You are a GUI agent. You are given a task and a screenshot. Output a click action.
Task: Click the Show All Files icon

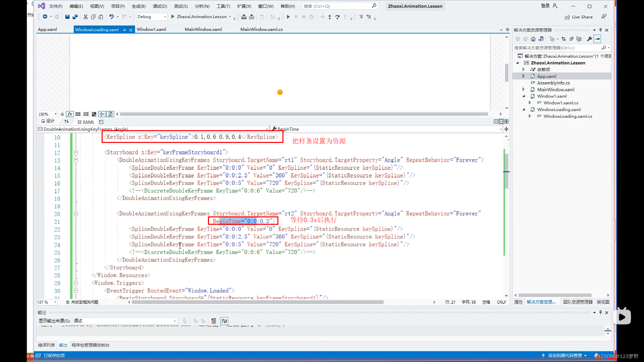coord(579,39)
